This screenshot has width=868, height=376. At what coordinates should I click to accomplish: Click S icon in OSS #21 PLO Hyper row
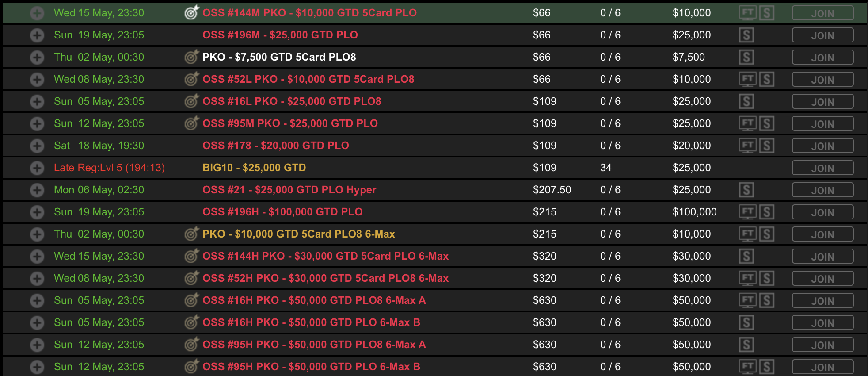[x=746, y=190]
